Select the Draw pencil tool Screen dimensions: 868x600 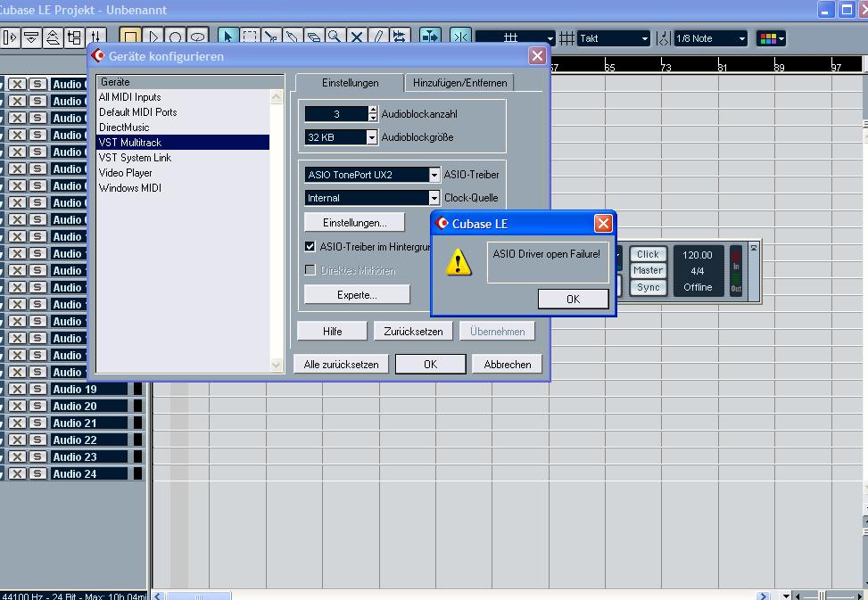[378, 37]
